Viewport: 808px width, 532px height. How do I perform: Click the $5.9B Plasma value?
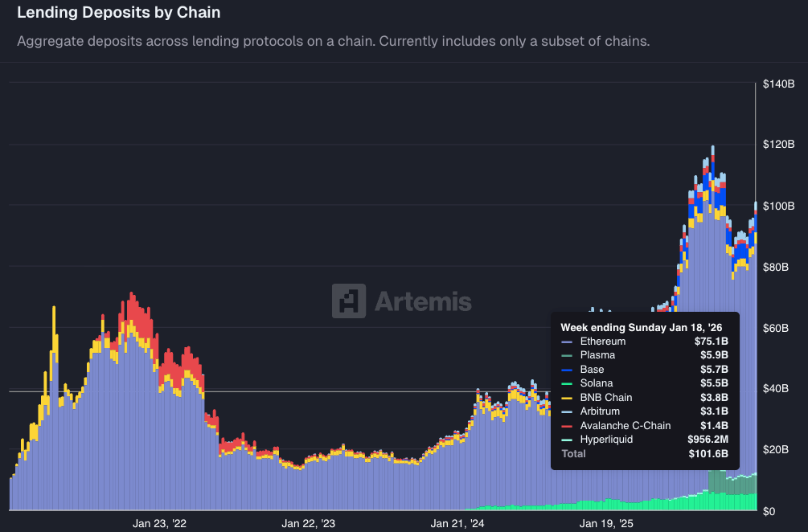714,355
